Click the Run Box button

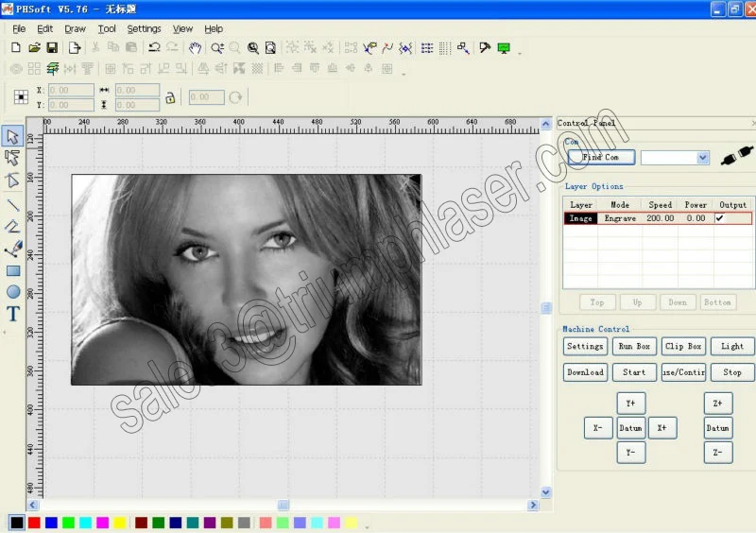pos(634,347)
